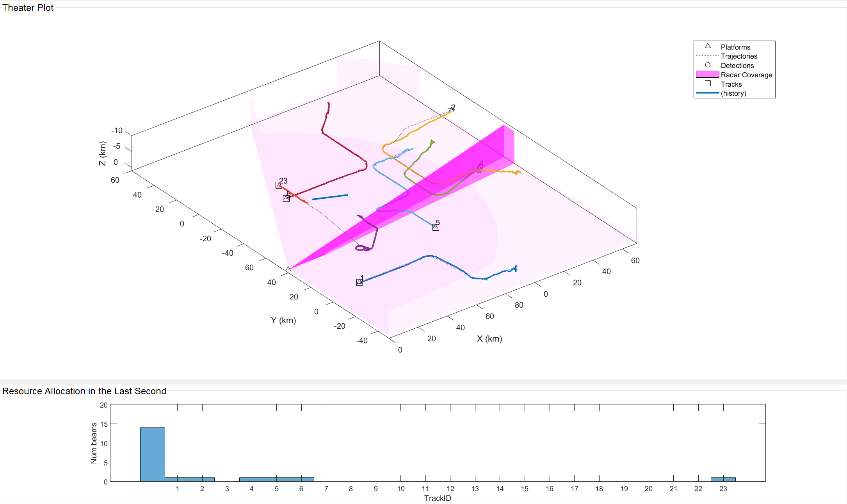Select track marker labeled 4
Screen dimensions: 847x504
[x=479, y=167]
